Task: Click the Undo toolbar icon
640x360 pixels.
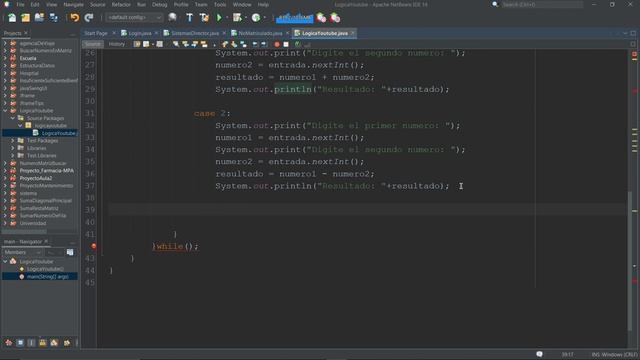Action: pos(75,18)
